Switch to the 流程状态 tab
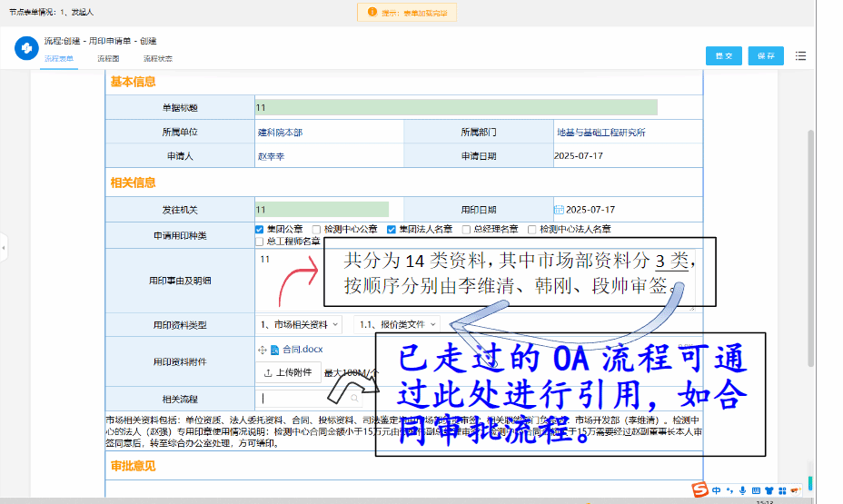This screenshot has width=843, height=504. pyautogui.click(x=157, y=58)
